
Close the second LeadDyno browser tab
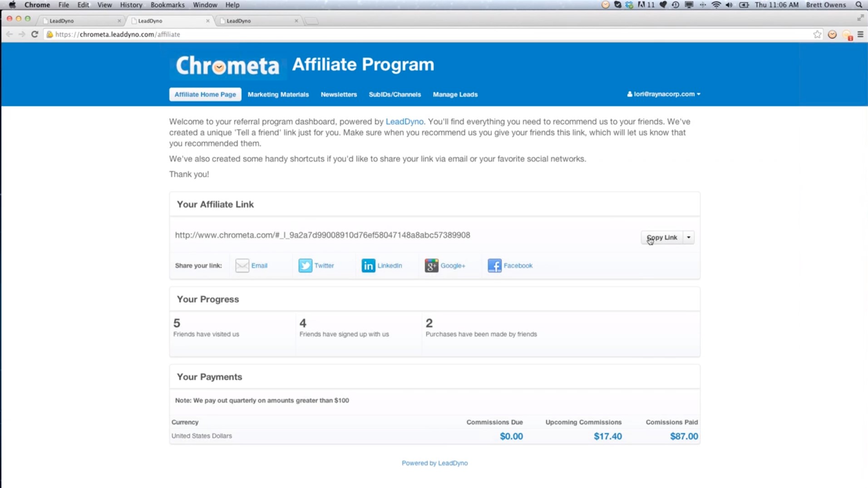(208, 21)
